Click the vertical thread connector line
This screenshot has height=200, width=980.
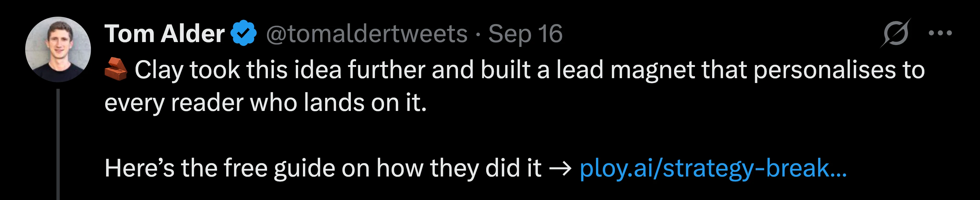[x=58, y=144]
